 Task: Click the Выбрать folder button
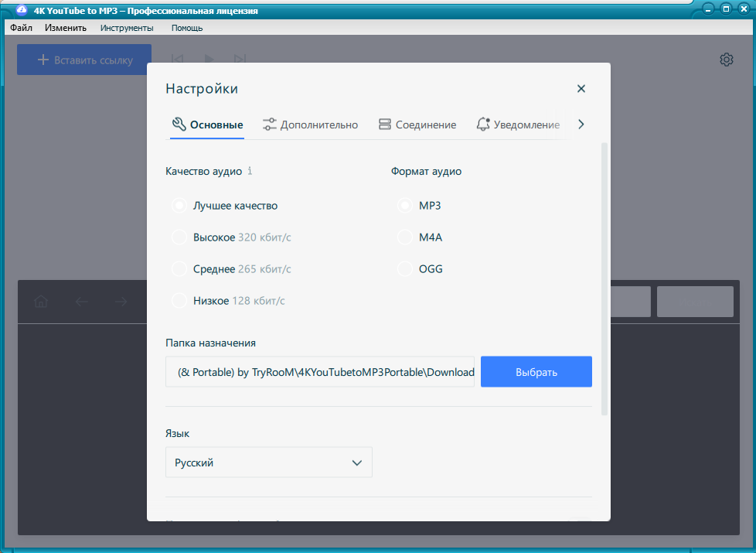[x=536, y=371]
